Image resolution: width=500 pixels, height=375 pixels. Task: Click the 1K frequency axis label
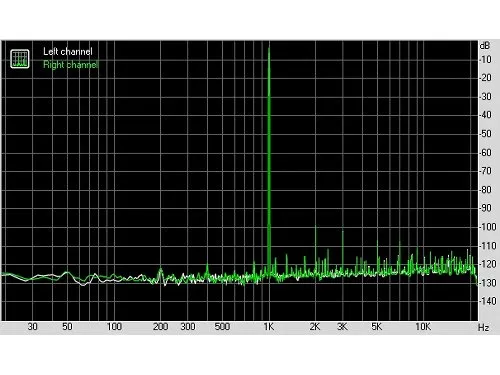coord(269,327)
